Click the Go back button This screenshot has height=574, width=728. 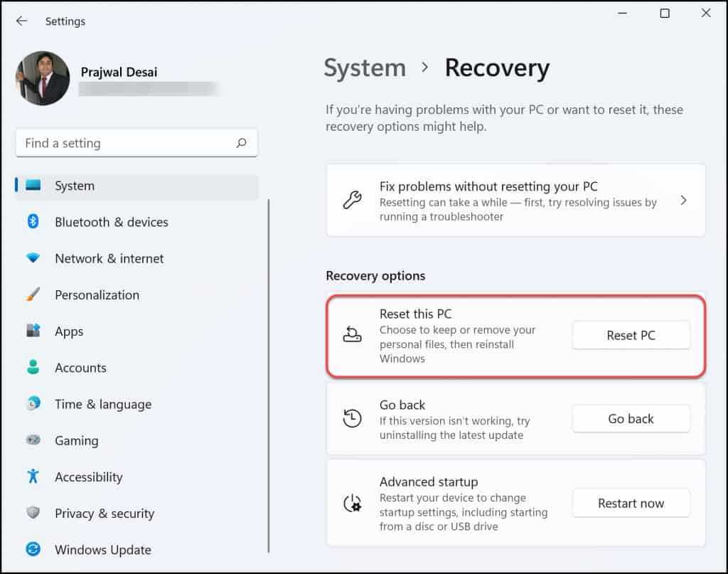(631, 419)
